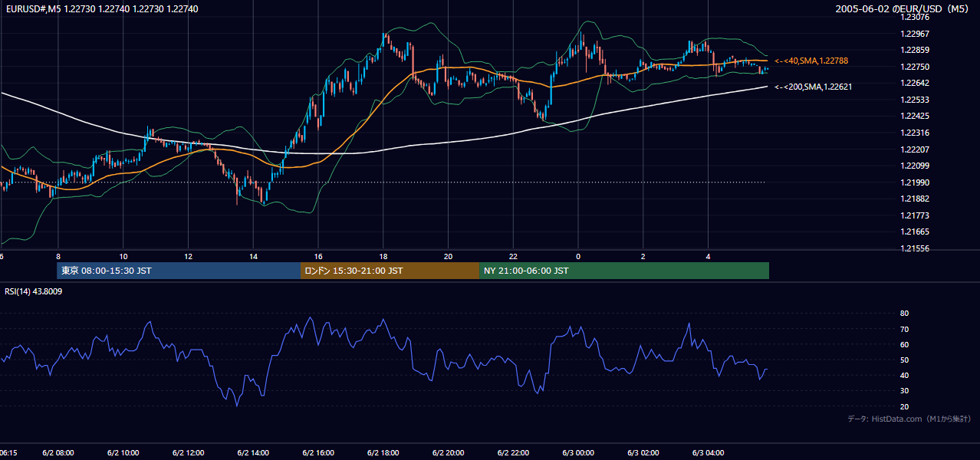The image size is (980, 460).
Task: Click the 6/2 20:00 bottom time label
Action: (x=448, y=453)
